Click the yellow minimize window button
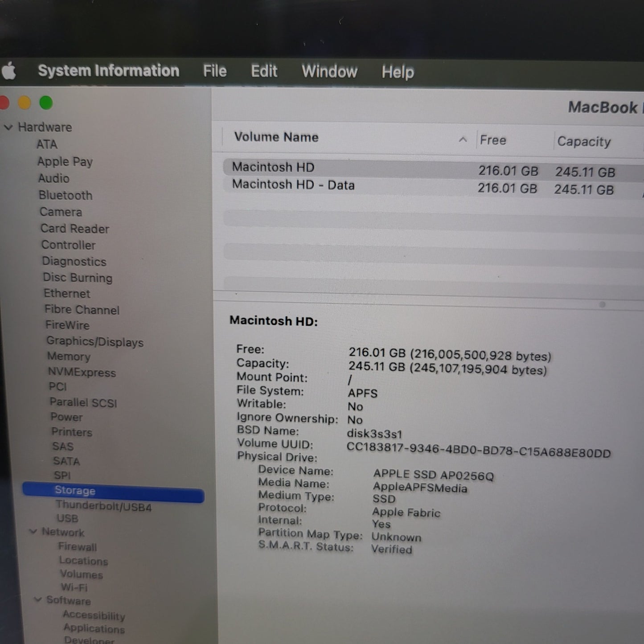The width and height of the screenshot is (644, 644). click(x=25, y=103)
